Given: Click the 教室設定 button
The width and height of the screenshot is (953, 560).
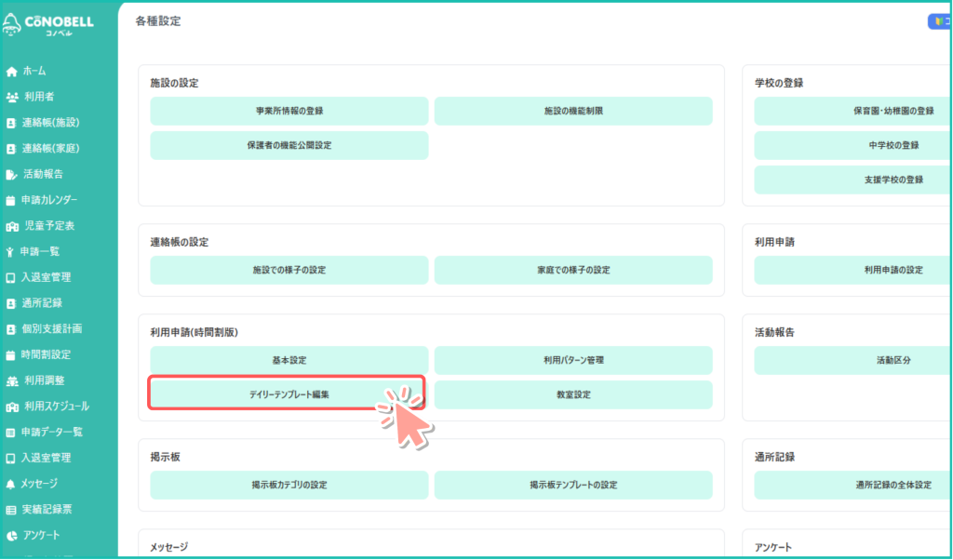Looking at the screenshot, I should pyautogui.click(x=573, y=394).
